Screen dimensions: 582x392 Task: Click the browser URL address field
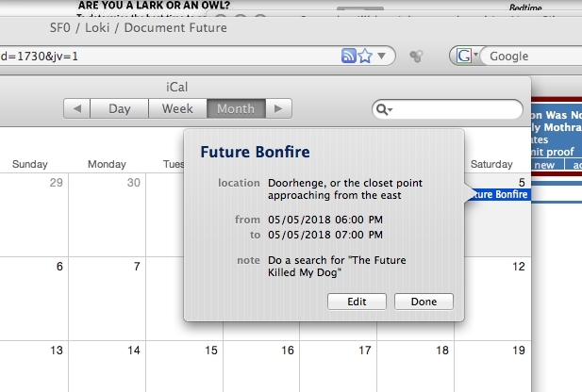(170, 56)
